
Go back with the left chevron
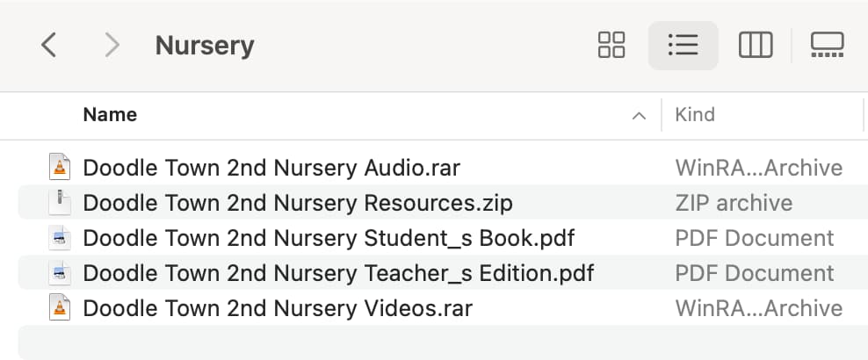pyautogui.click(x=48, y=45)
